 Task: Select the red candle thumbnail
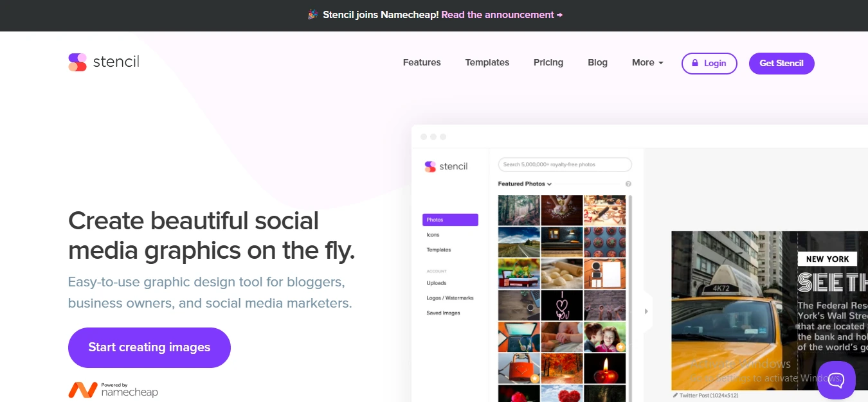point(604,369)
